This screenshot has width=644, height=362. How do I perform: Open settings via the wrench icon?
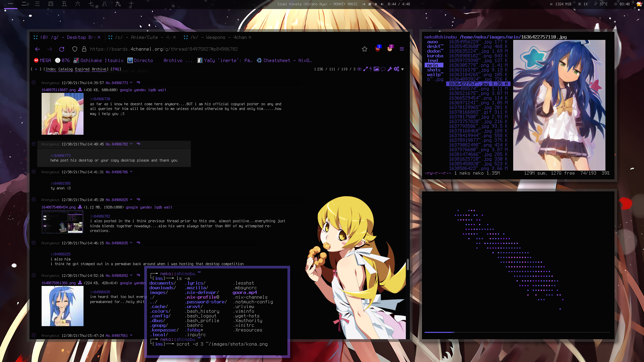[390, 69]
